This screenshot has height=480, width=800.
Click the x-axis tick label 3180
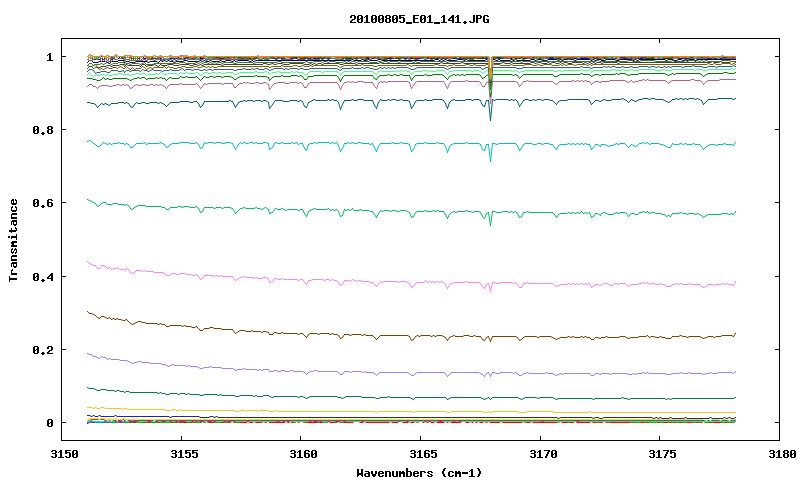[782, 454]
